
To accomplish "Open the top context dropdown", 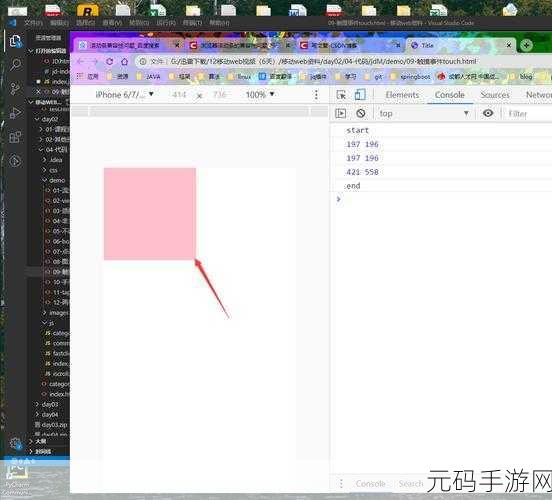I will [x=424, y=114].
